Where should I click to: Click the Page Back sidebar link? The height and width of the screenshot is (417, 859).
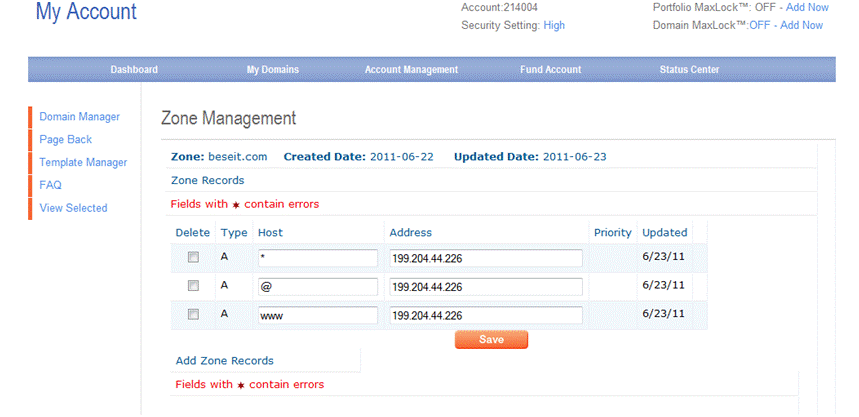[65, 140]
